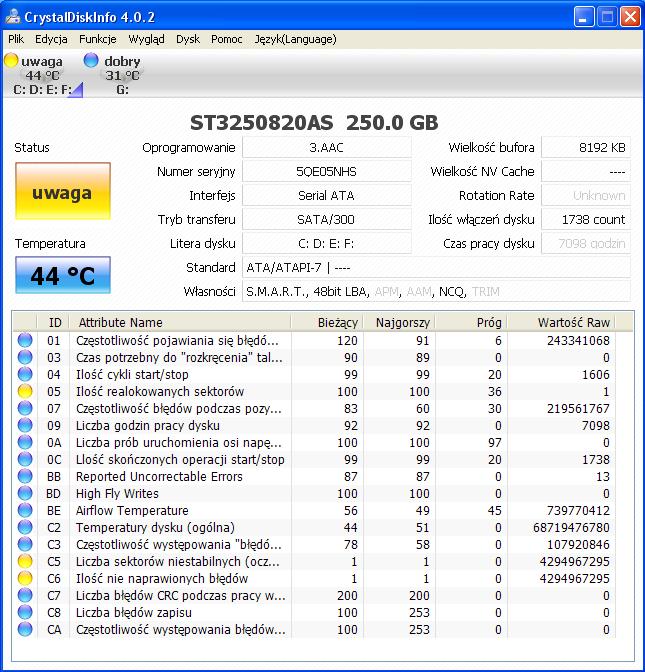Click the serial number field 5QE05NHS
This screenshot has height=672, width=645.
(327, 172)
